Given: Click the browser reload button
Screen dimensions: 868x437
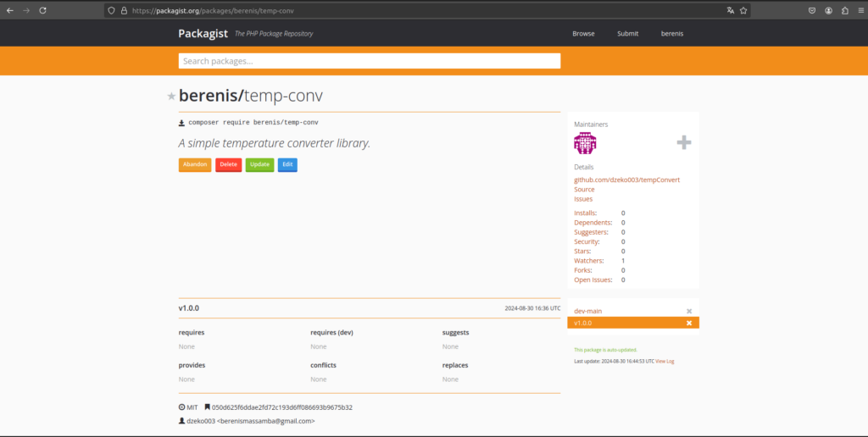Looking at the screenshot, I should tap(45, 10).
